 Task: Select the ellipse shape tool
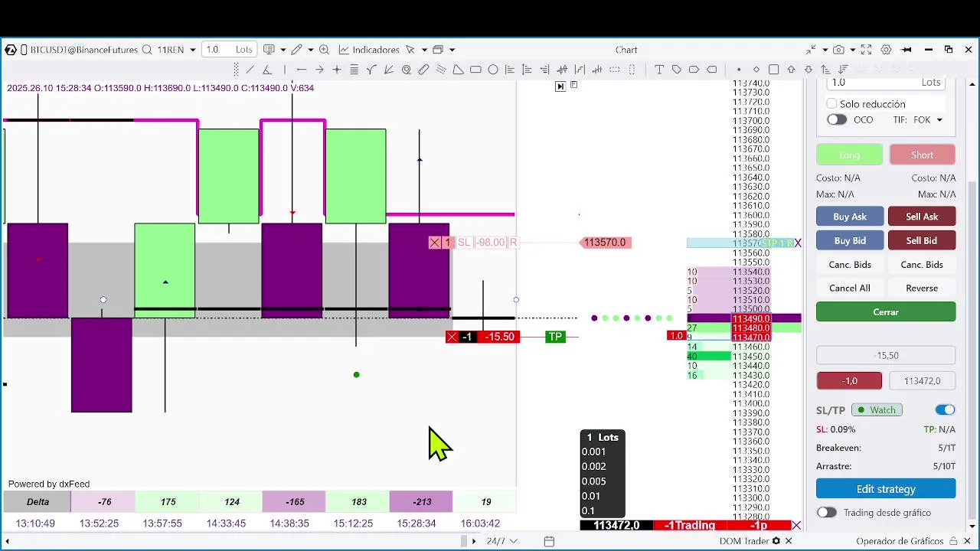pyautogui.click(x=493, y=70)
